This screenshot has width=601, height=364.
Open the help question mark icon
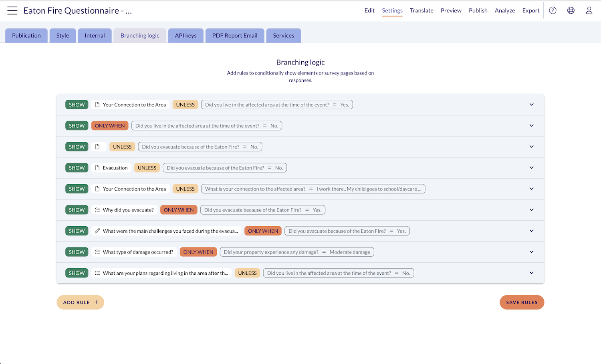553,10
